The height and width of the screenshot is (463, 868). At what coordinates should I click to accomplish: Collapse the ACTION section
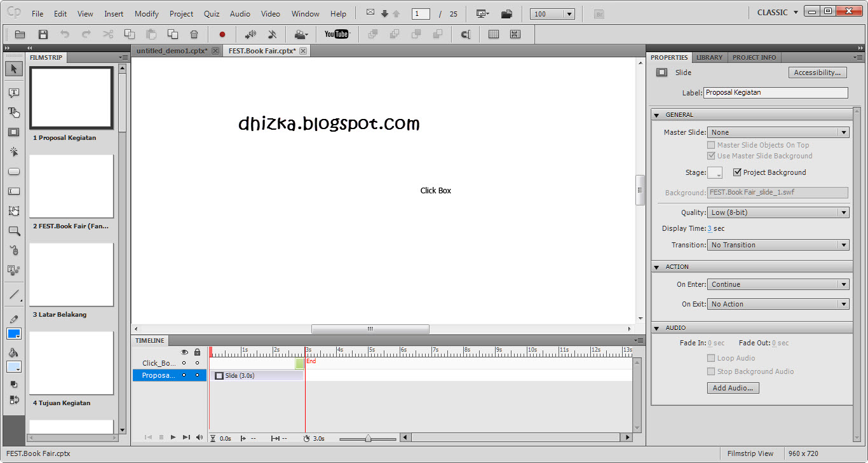click(656, 267)
